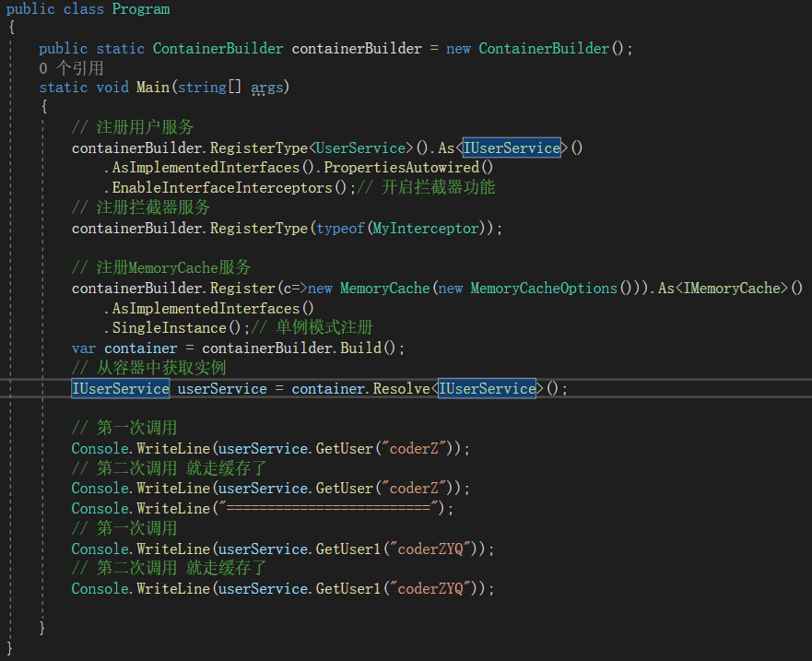The image size is (812, 661).
Task: Click the first AsImplementedInterfaces call under UserService
Action: click(206, 167)
